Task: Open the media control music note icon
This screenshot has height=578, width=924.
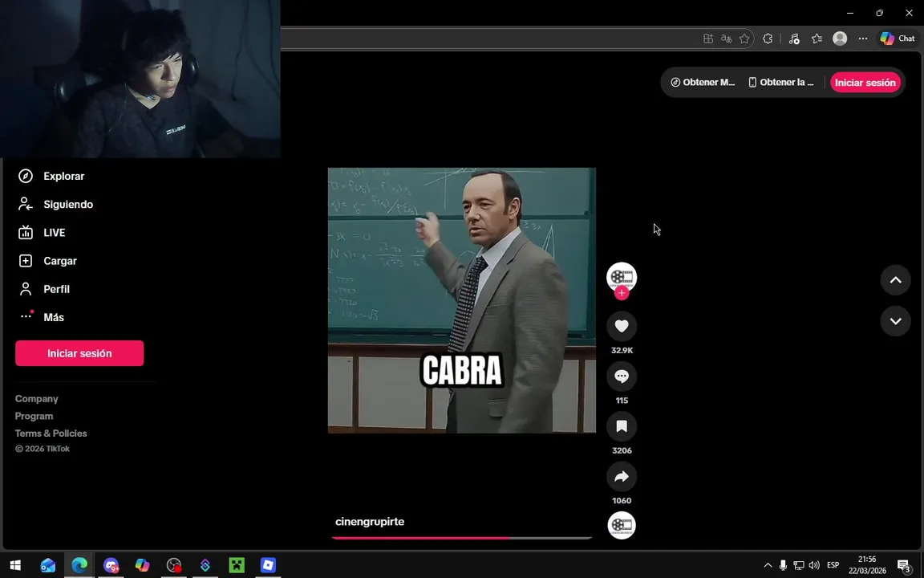Action: (x=794, y=39)
